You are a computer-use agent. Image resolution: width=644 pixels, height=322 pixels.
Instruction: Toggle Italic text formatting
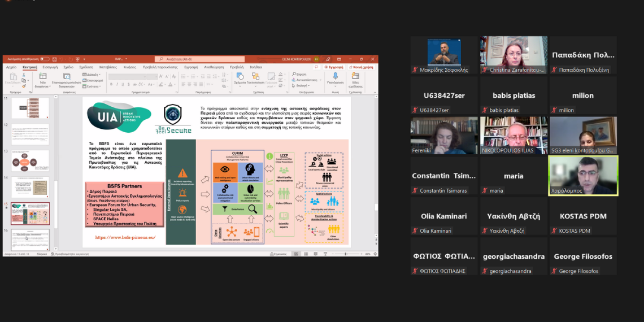click(x=118, y=84)
